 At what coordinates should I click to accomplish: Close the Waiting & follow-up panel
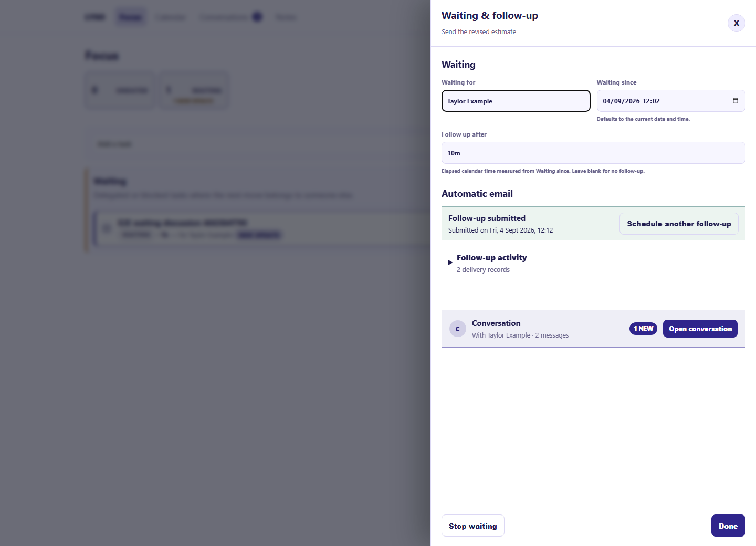tap(736, 23)
